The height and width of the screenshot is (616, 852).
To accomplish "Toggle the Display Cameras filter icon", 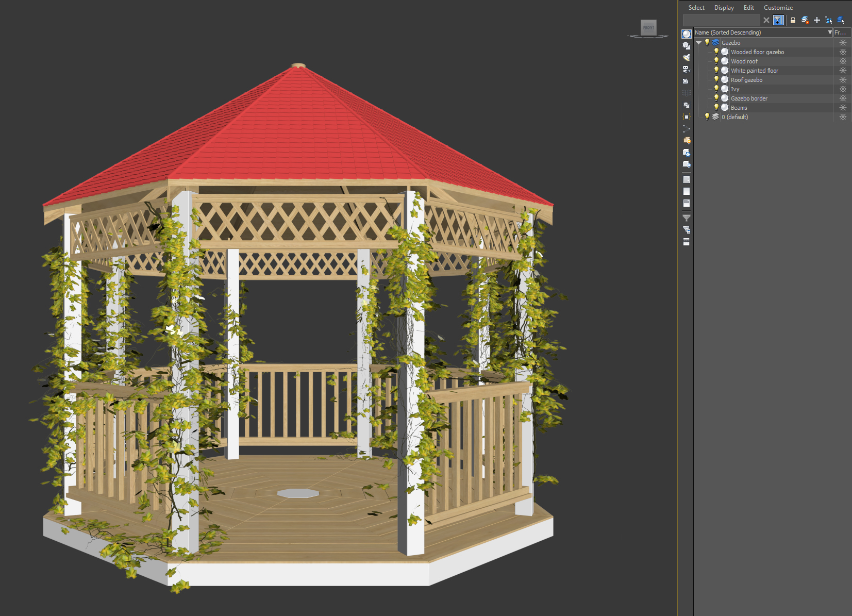I will coord(687,70).
